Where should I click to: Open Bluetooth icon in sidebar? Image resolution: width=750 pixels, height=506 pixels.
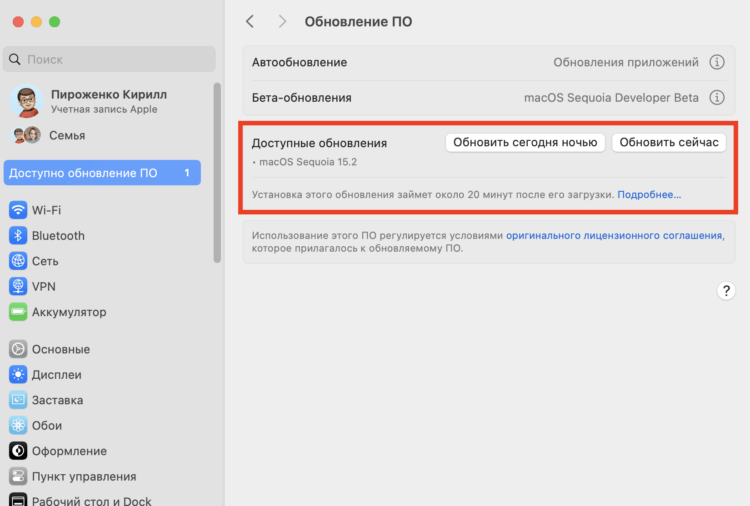[18, 235]
